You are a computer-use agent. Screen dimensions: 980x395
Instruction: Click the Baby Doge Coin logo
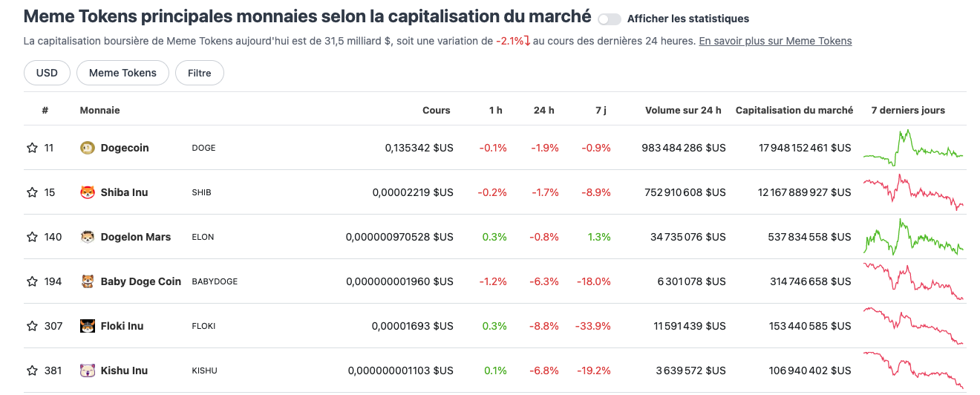tap(88, 281)
